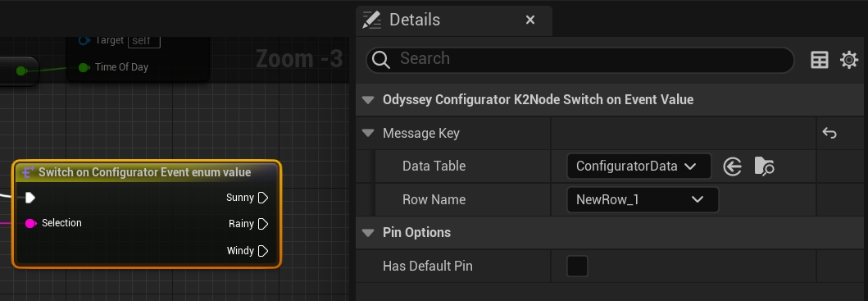Click the Rainy execution output pin

(263, 224)
